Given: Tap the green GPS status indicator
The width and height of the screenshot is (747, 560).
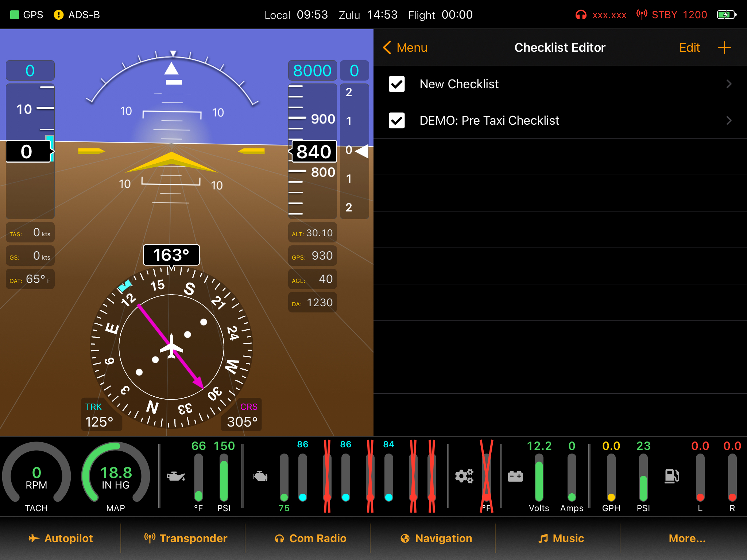Looking at the screenshot, I should [x=15, y=15].
